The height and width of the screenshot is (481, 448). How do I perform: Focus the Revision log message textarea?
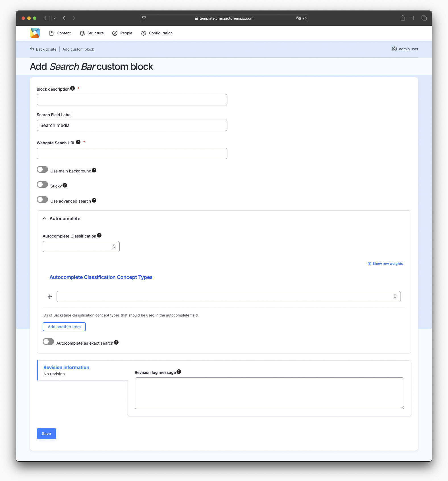269,393
